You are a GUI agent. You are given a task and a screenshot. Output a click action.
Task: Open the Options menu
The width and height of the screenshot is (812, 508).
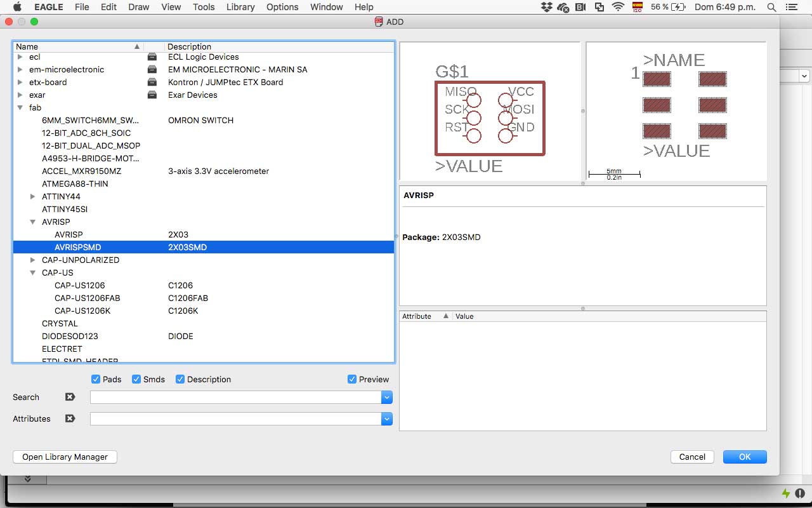click(282, 7)
